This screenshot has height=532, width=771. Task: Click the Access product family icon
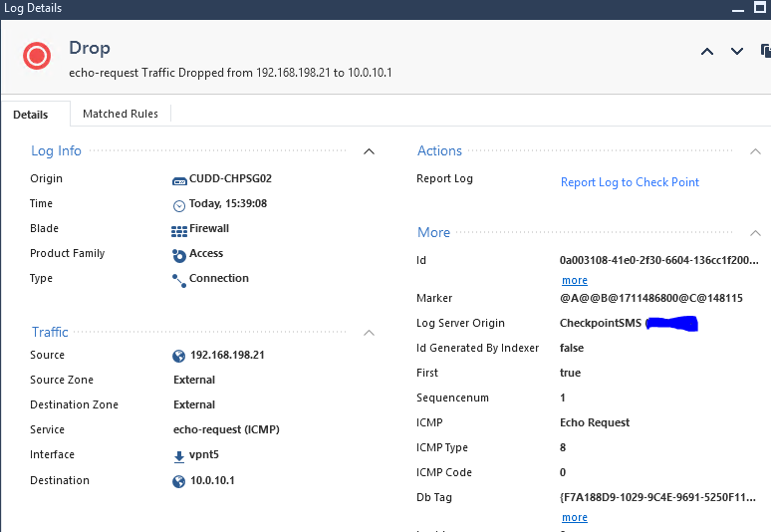coord(179,255)
